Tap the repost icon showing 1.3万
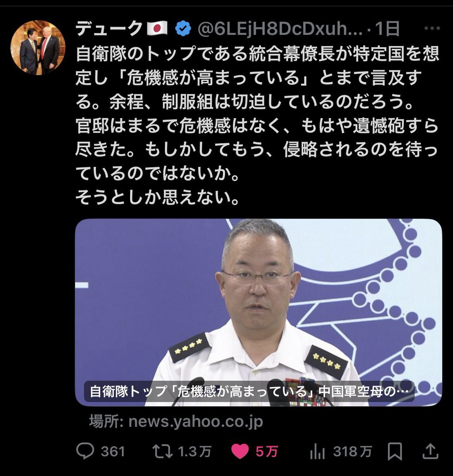The height and width of the screenshot is (476, 453). click(163, 451)
